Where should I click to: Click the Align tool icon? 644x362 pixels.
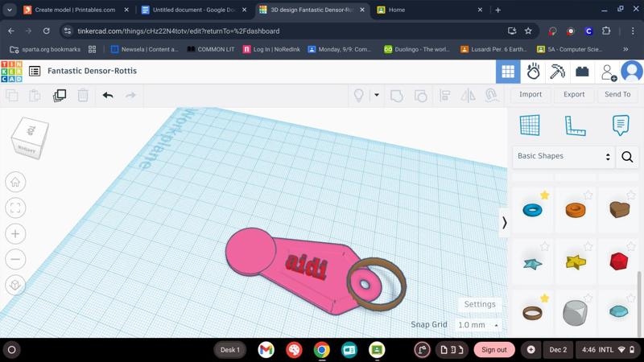tap(444, 96)
